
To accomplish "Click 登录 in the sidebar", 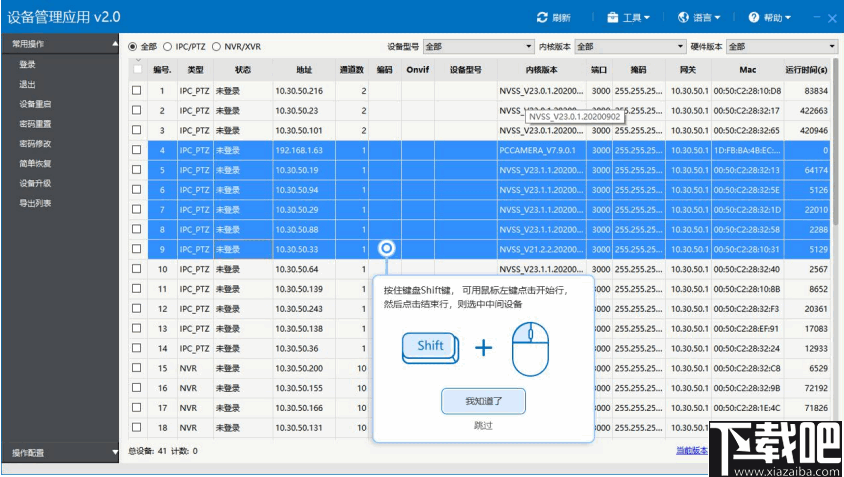I will click(27, 65).
